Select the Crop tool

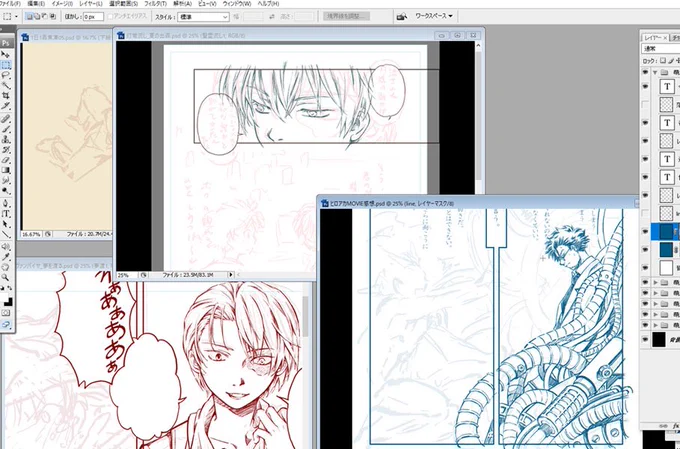(x=6, y=95)
